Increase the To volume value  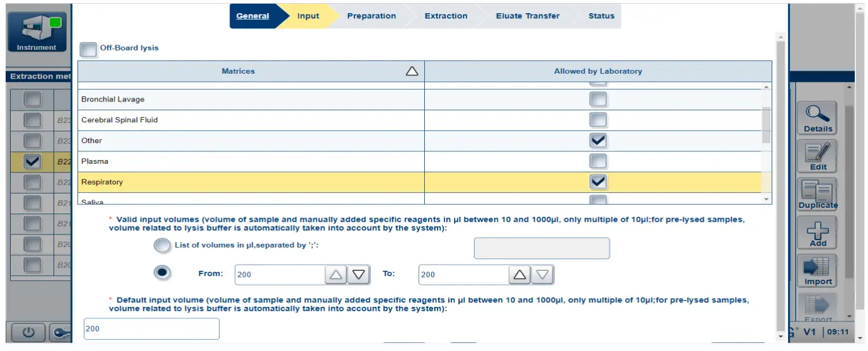point(519,275)
